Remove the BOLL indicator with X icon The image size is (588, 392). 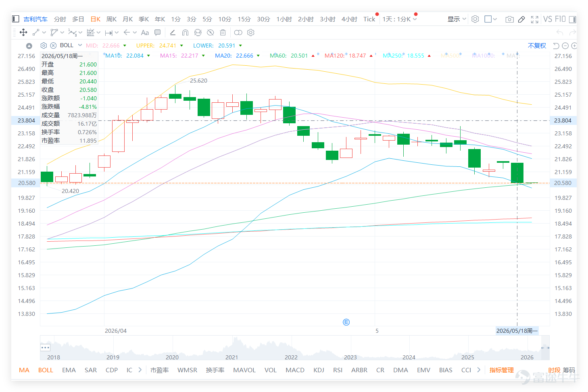53,46
